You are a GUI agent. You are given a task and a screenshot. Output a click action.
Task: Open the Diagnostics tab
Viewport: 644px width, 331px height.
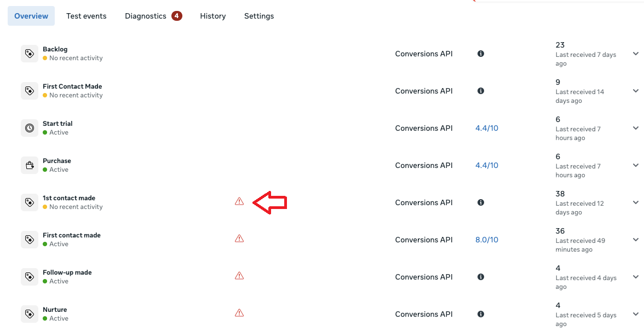pyautogui.click(x=146, y=16)
